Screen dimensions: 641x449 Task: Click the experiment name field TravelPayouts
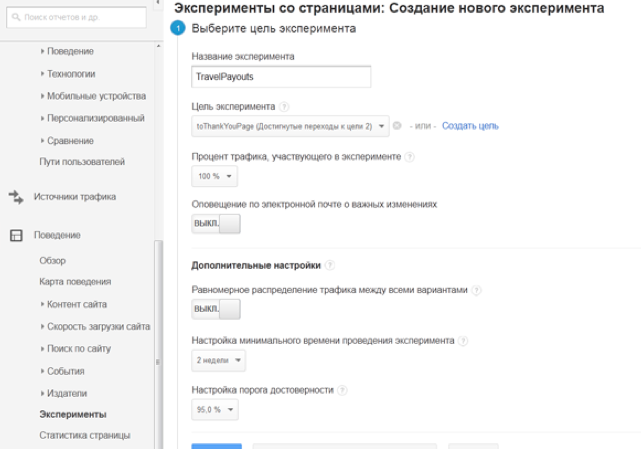pos(281,77)
